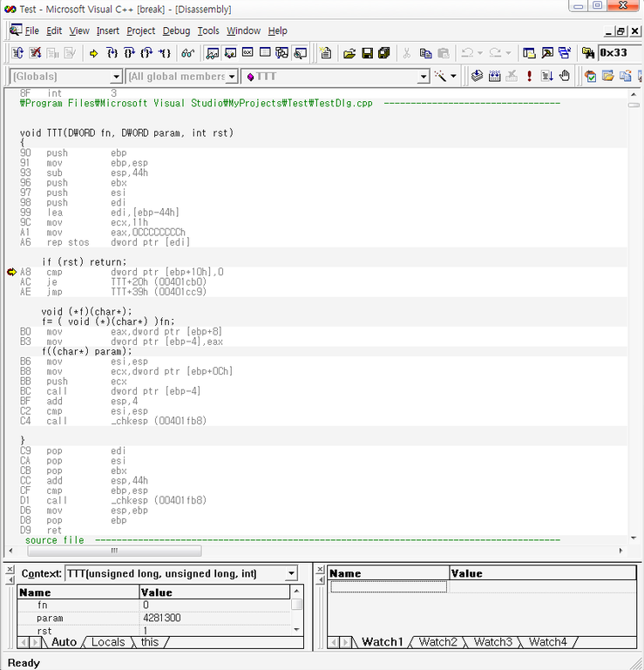
Task: Open the Edit menu
Action: (54, 30)
